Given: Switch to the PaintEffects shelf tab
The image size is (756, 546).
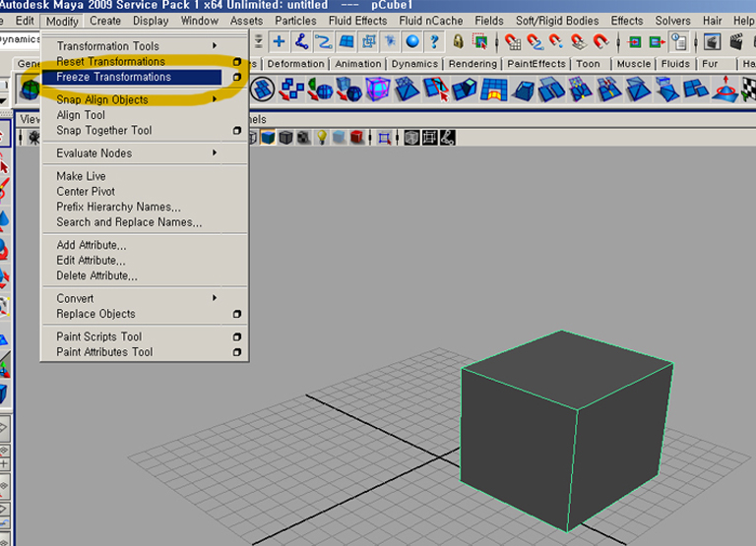Looking at the screenshot, I should pyautogui.click(x=536, y=64).
